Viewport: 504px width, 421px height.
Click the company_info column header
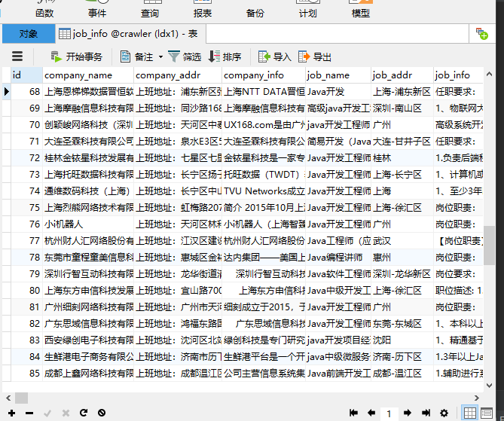coord(264,75)
